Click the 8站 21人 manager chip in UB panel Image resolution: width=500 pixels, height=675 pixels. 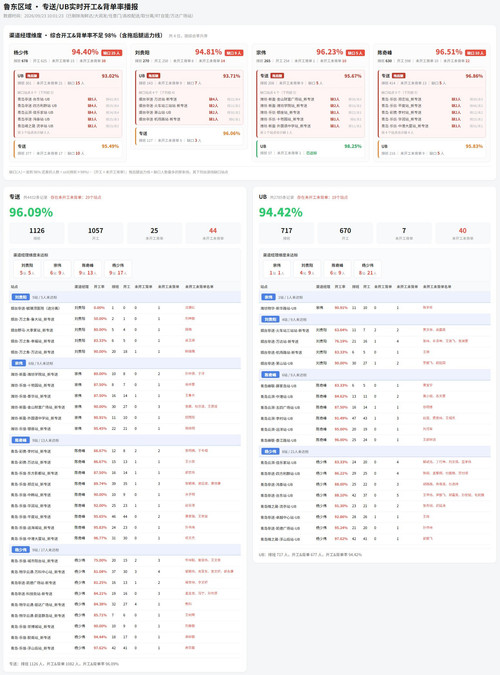point(367,269)
